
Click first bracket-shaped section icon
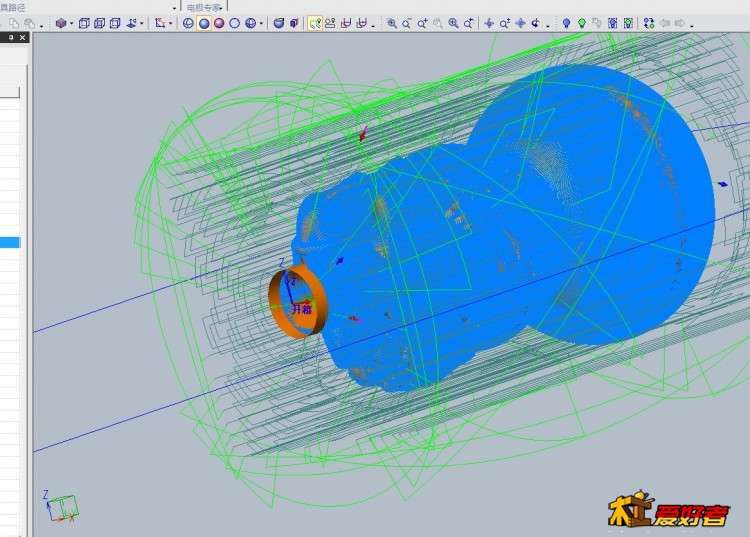point(346,23)
